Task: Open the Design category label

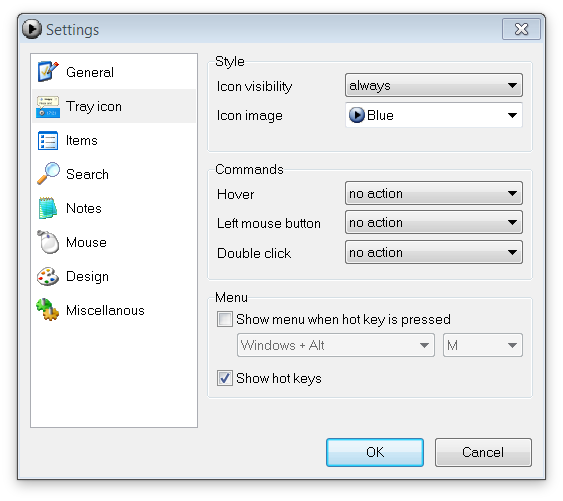Action: [x=87, y=277]
